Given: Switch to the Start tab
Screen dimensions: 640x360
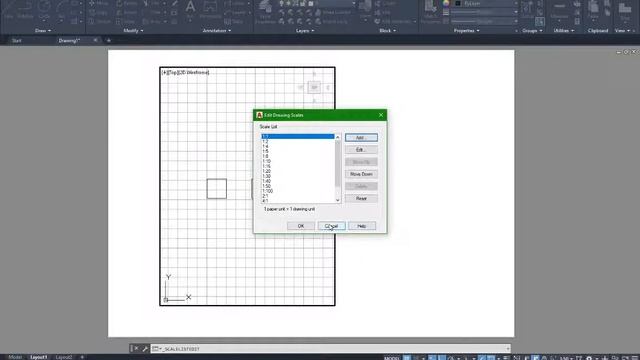Looking at the screenshot, I should (x=17, y=40).
